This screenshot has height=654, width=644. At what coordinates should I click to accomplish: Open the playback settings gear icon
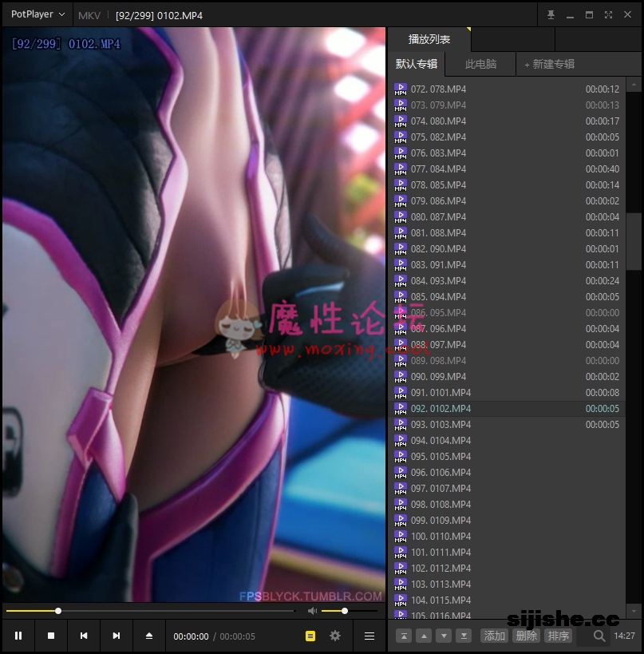coord(334,636)
